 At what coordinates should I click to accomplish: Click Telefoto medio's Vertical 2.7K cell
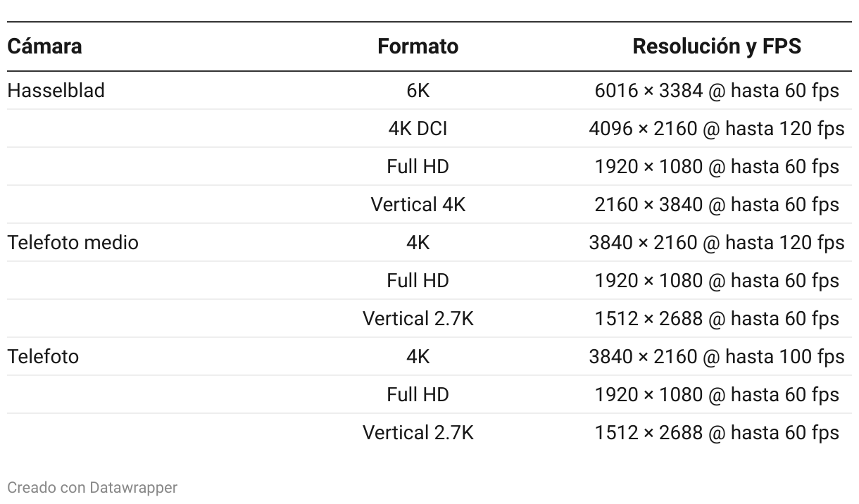click(418, 319)
